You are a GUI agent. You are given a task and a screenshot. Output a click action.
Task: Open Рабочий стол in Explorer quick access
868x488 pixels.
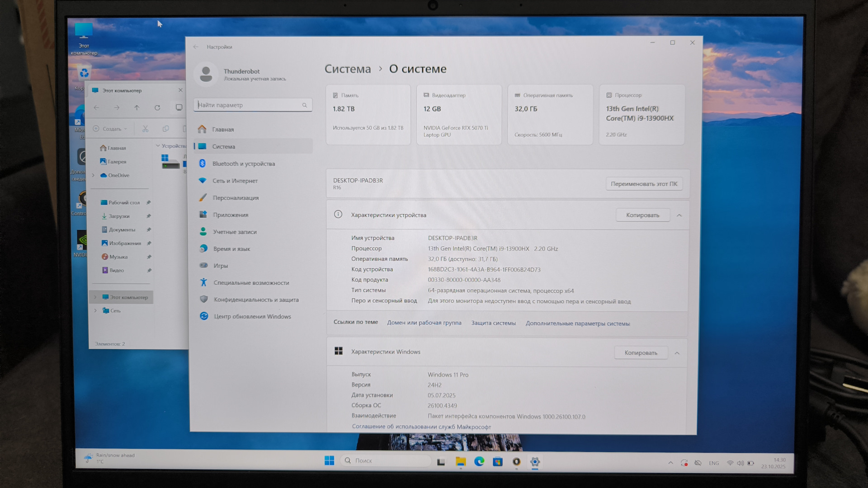click(120, 202)
